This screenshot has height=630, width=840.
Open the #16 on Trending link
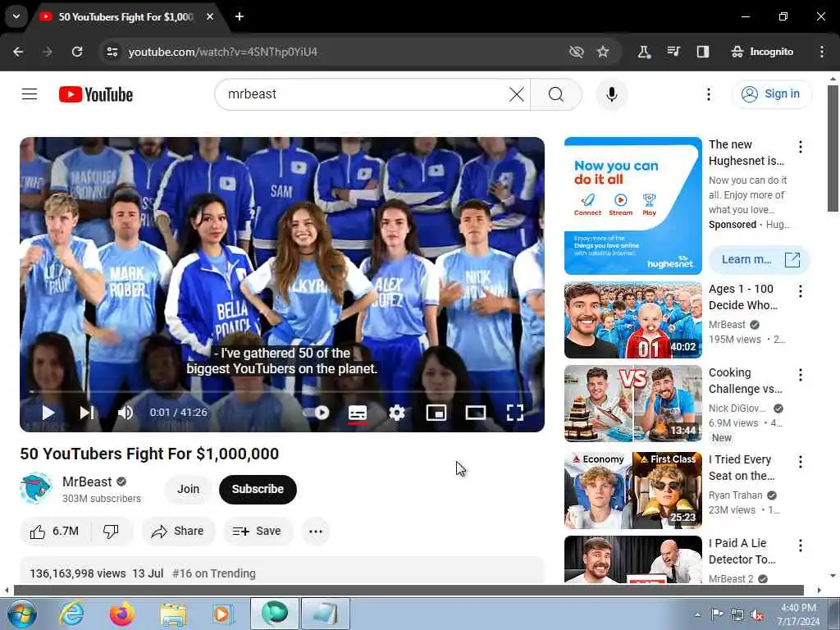214,573
